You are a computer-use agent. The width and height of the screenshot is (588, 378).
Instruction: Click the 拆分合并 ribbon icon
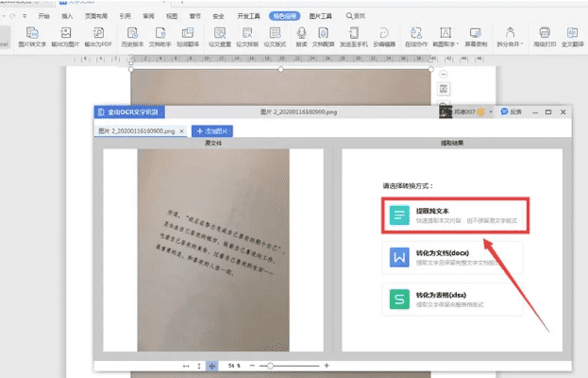click(x=510, y=37)
